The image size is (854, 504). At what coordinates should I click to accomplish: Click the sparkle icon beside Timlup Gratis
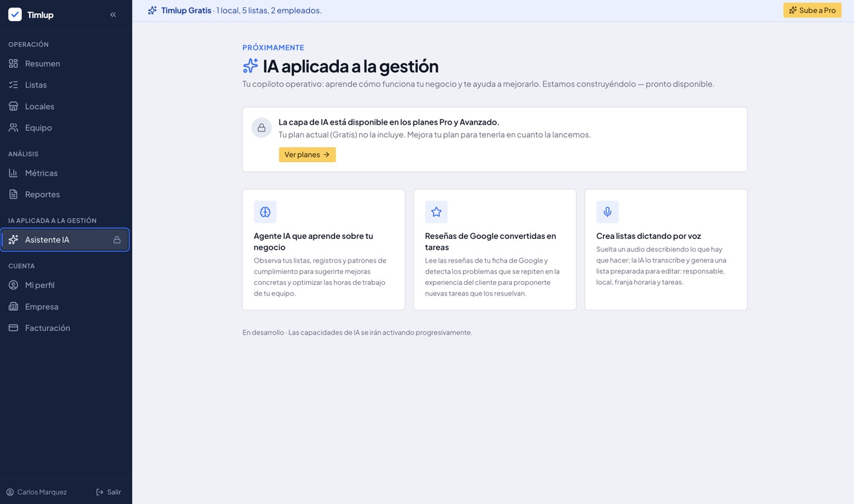tap(152, 11)
